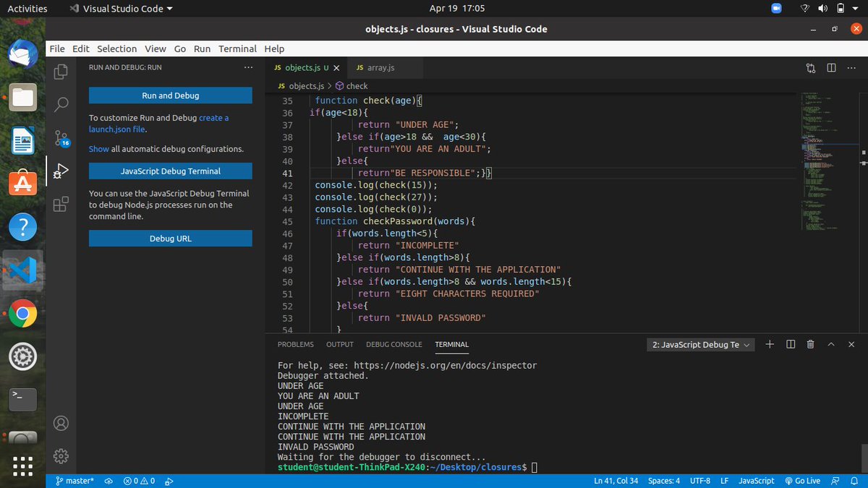Viewport: 868px width, 488px height.
Task: Create a new terminal with plus icon
Action: pyautogui.click(x=770, y=344)
